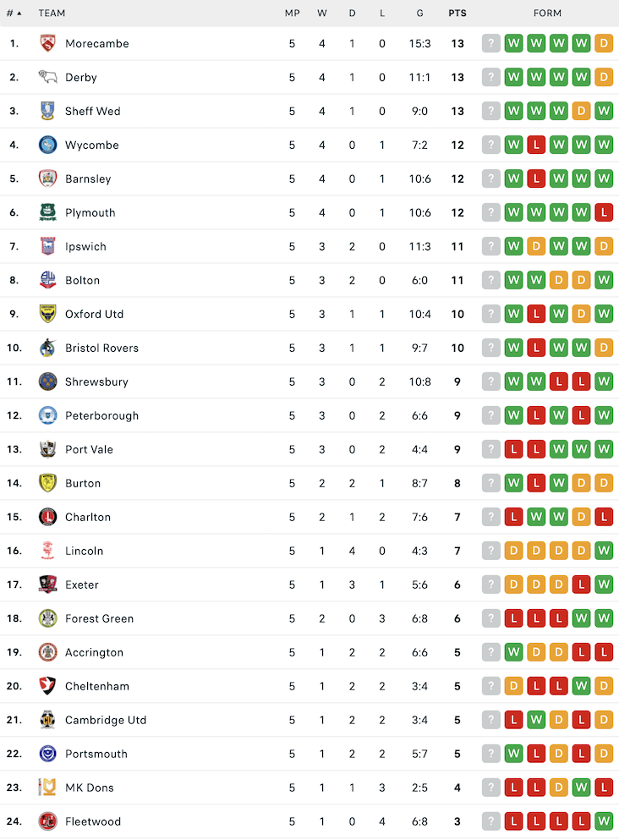Select the Wycombe club badge
This screenshot has height=840, width=619.
pos(47,145)
